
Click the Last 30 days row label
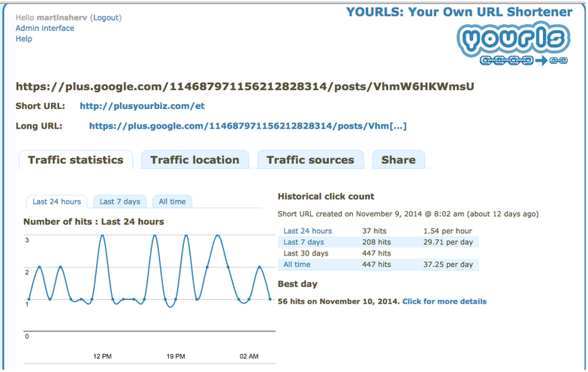[x=306, y=253]
